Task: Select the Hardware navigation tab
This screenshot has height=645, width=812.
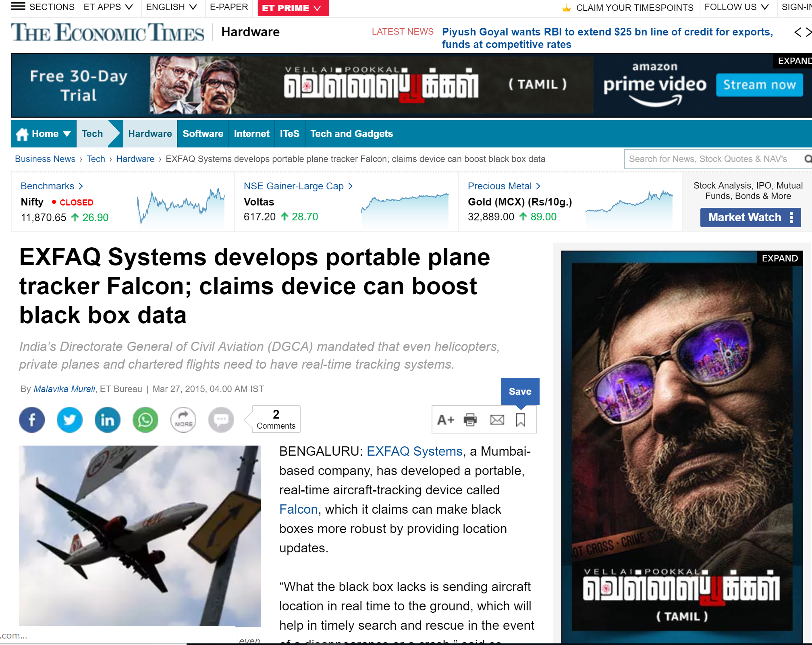Action: tap(150, 134)
